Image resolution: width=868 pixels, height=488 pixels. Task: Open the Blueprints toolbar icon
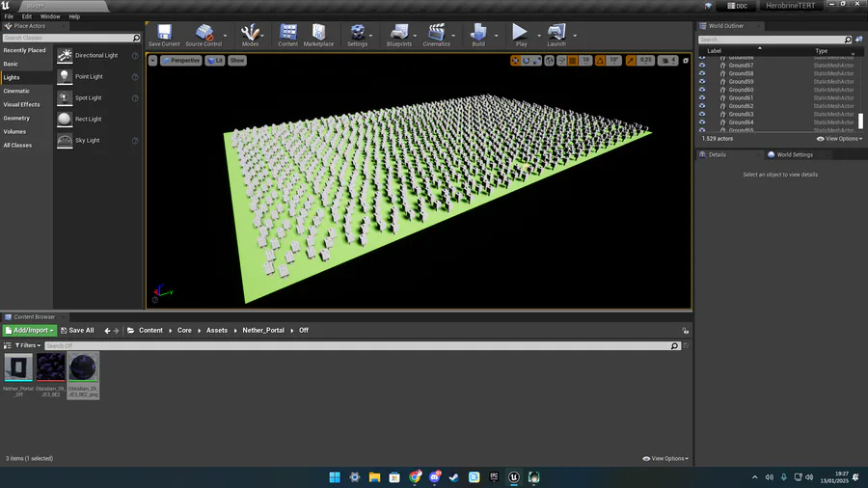pyautogui.click(x=399, y=36)
